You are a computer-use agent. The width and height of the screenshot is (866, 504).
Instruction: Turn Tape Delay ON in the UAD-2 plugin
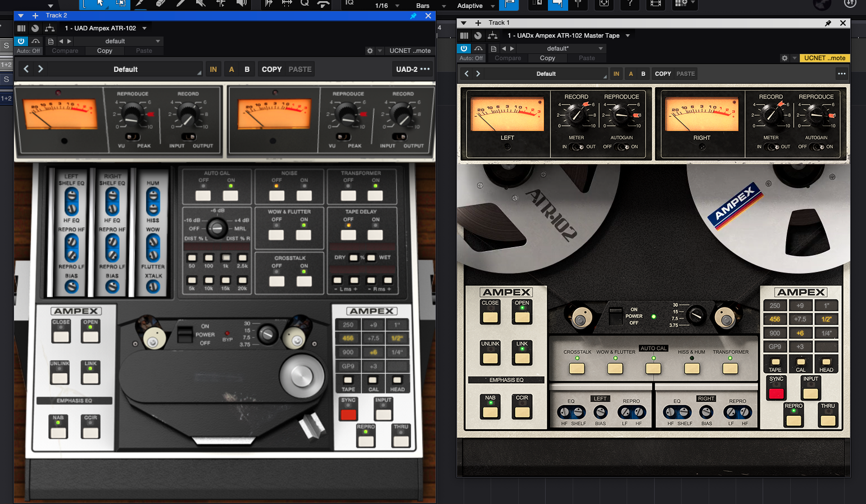click(375, 235)
